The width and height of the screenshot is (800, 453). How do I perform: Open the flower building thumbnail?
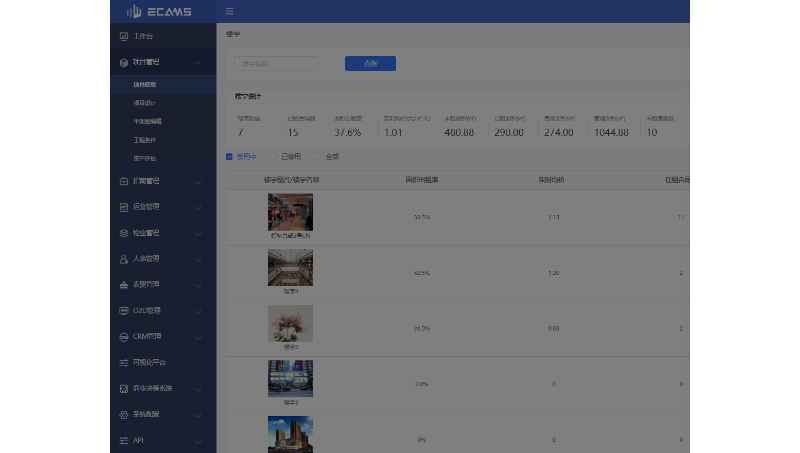pyautogui.click(x=290, y=323)
